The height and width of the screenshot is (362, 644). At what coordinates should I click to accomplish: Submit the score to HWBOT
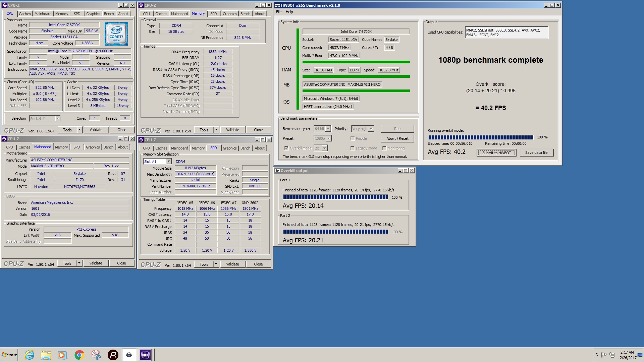tap(496, 153)
